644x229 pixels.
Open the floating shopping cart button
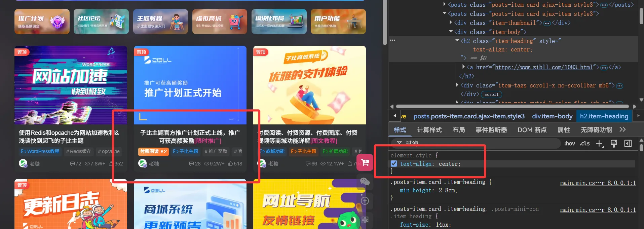365,162
